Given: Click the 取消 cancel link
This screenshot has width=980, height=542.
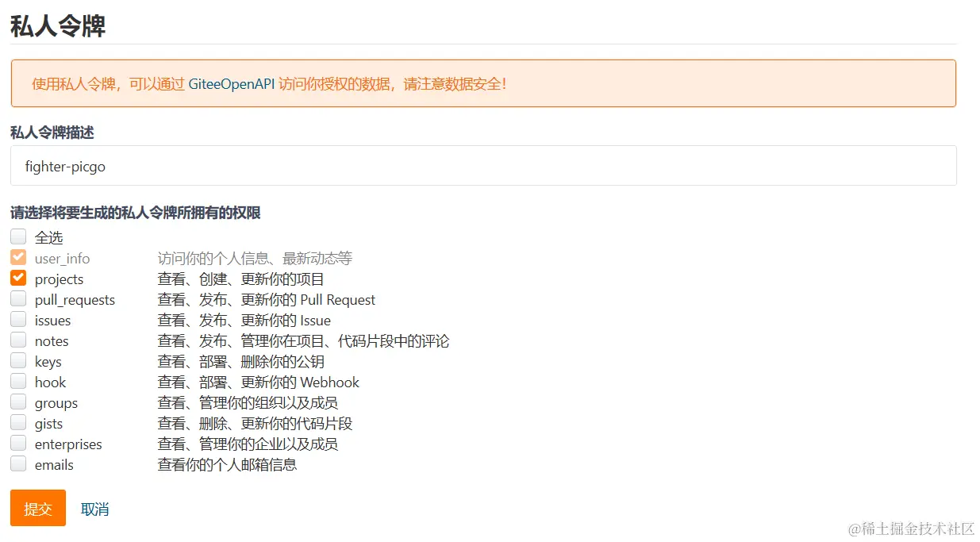Looking at the screenshot, I should pyautogui.click(x=94, y=508).
